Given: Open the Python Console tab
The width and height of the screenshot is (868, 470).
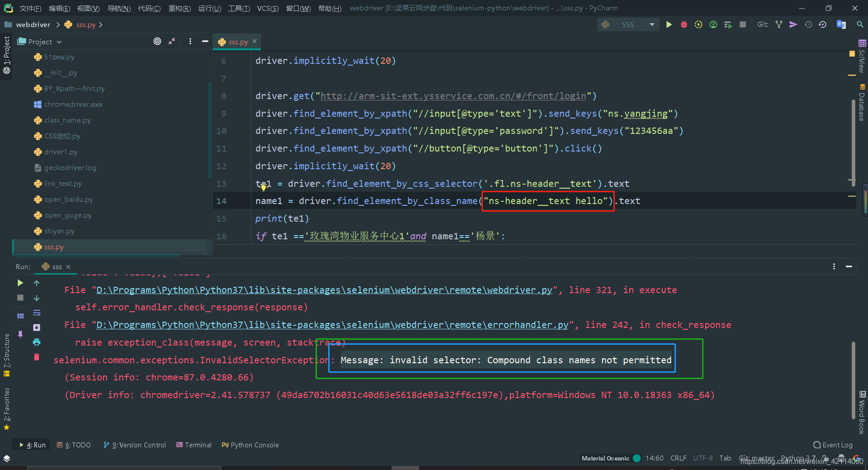Looking at the screenshot, I should [250, 445].
